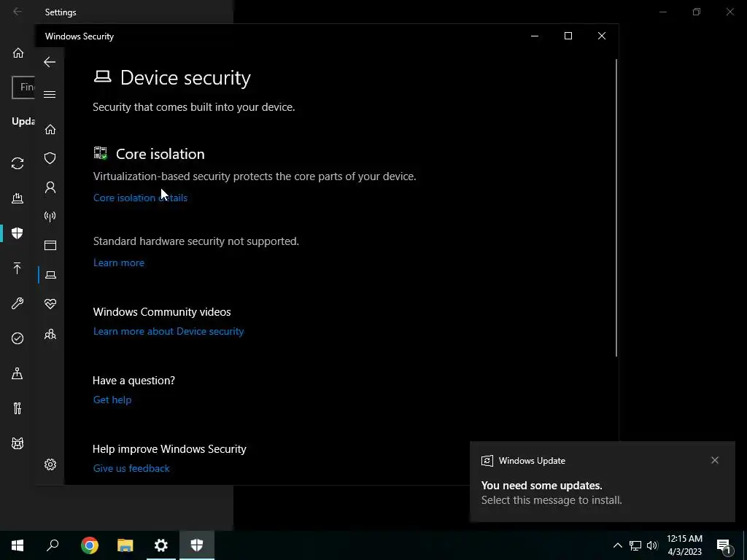Minimize Windows Security window
Viewport: 747px width, 560px height.
[x=535, y=36]
